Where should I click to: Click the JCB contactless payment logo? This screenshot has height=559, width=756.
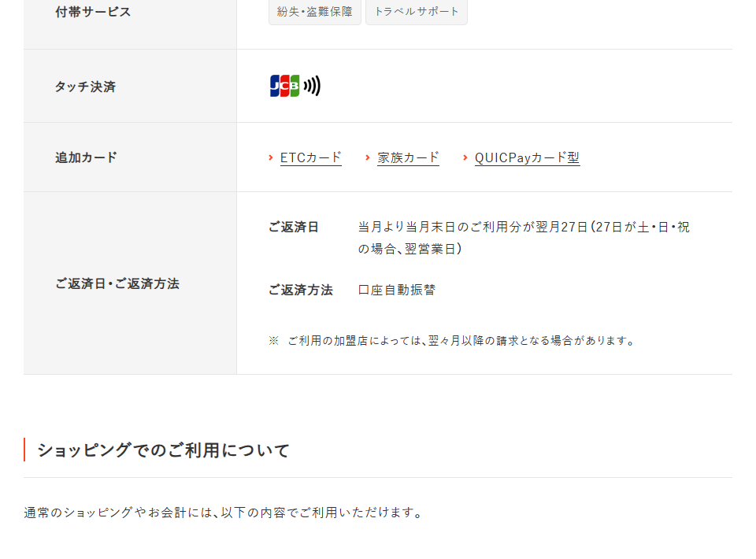point(295,86)
